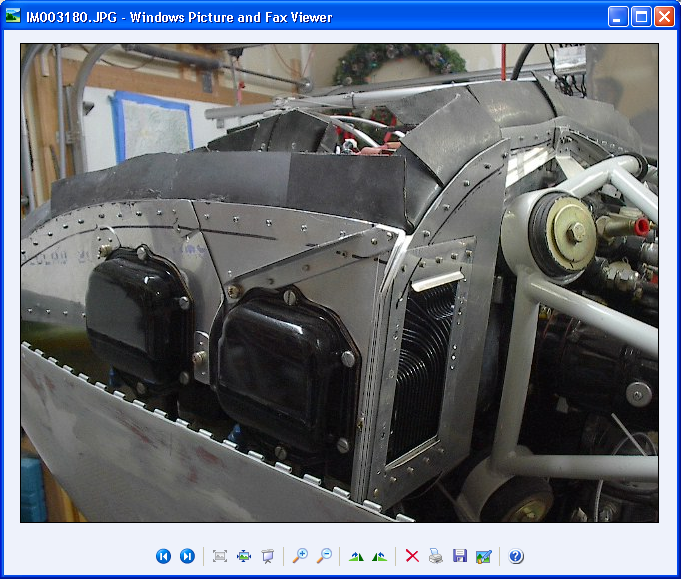Go to the previous image
681x579 pixels.
pyautogui.click(x=163, y=556)
